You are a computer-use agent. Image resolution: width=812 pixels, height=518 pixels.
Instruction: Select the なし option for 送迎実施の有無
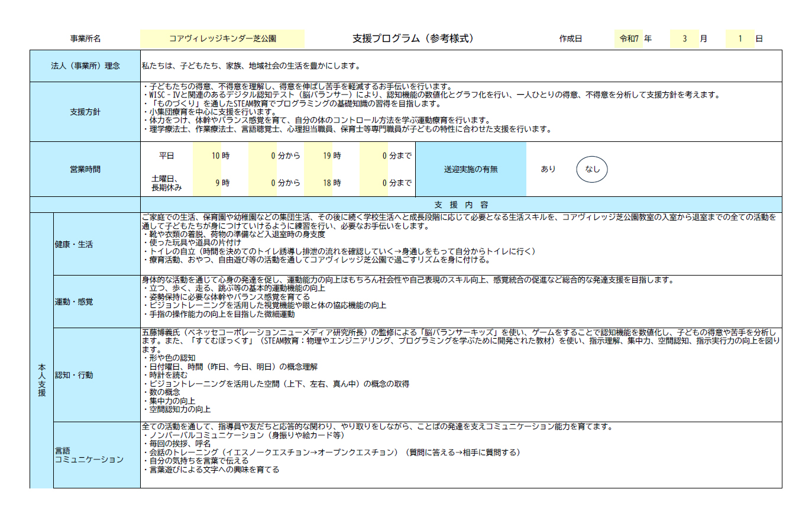pyautogui.click(x=591, y=169)
